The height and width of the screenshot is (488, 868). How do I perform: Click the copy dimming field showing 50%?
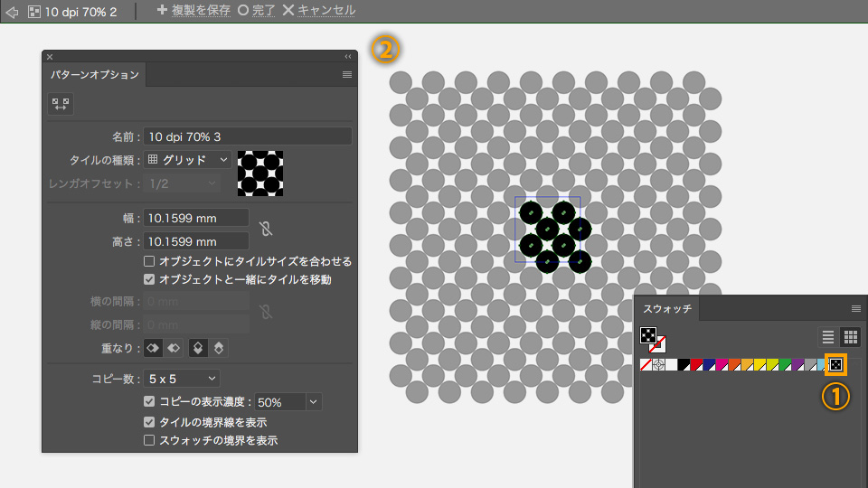tap(280, 402)
